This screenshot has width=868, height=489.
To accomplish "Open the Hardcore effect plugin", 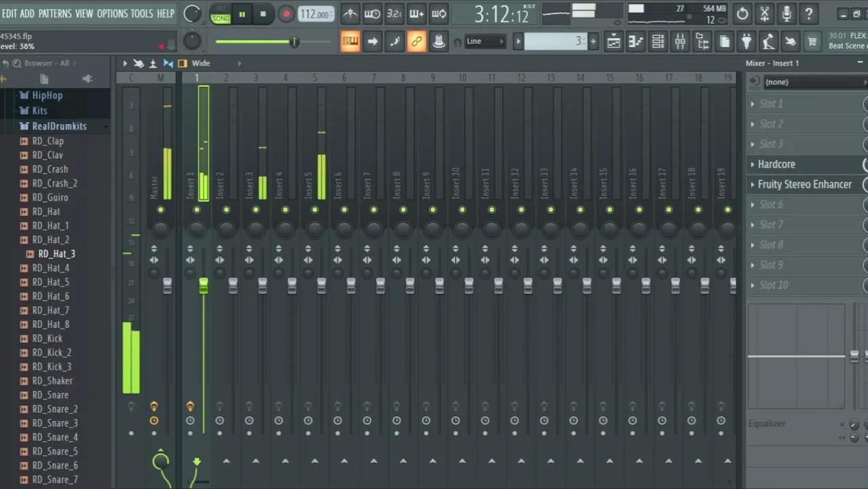I will (x=776, y=164).
